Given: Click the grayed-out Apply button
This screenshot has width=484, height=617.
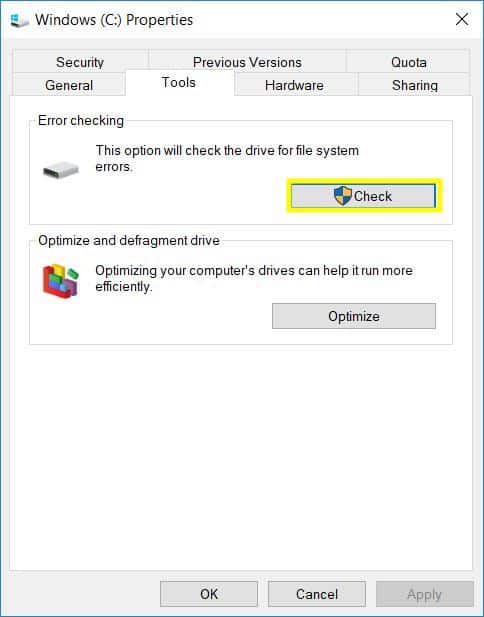Looking at the screenshot, I should click(425, 594).
